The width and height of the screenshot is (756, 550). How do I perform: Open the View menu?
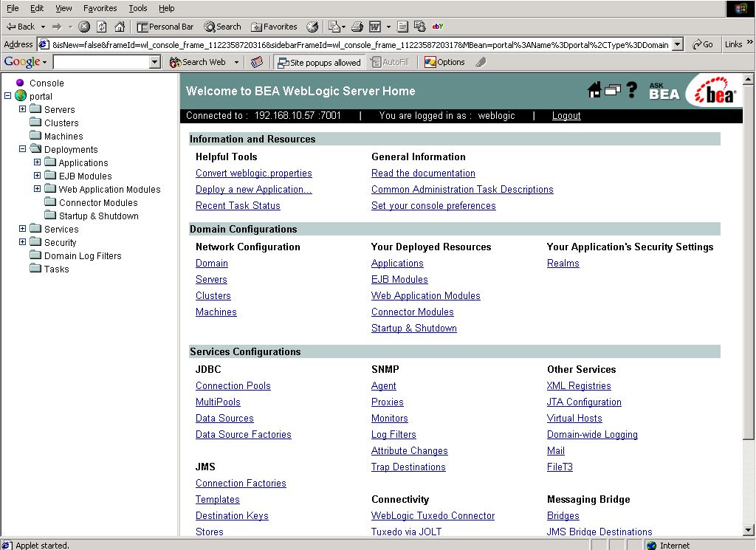point(63,8)
